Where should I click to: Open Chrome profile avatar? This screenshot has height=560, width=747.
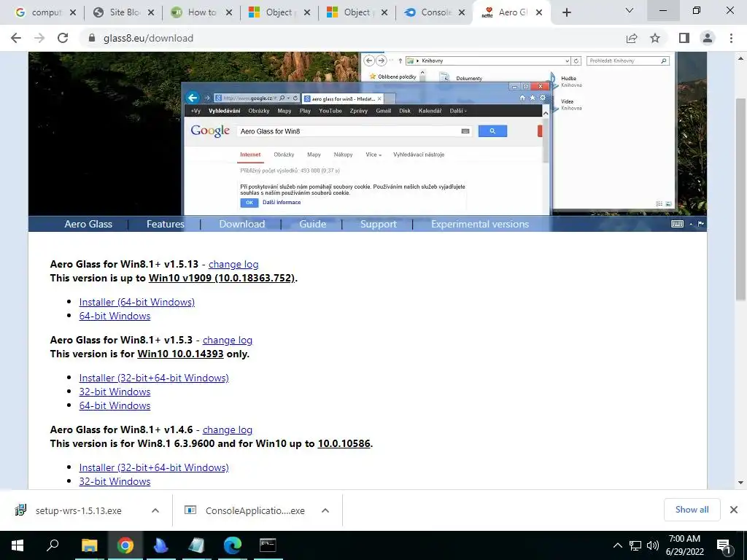coord(708,38)
